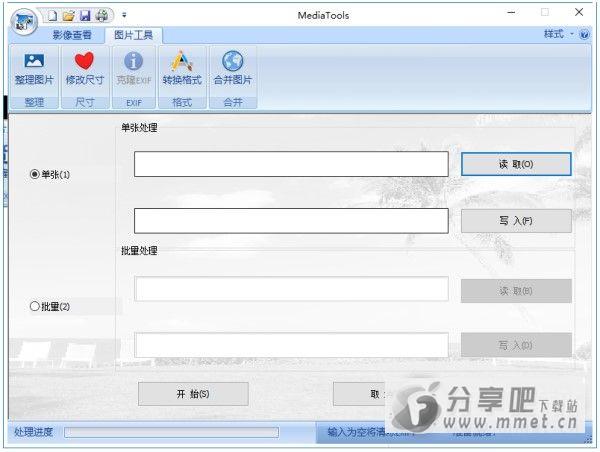Choose the 修改尺寸 heart tool
The width and height of the screenshot is (600, 452).
coord(85,70)
